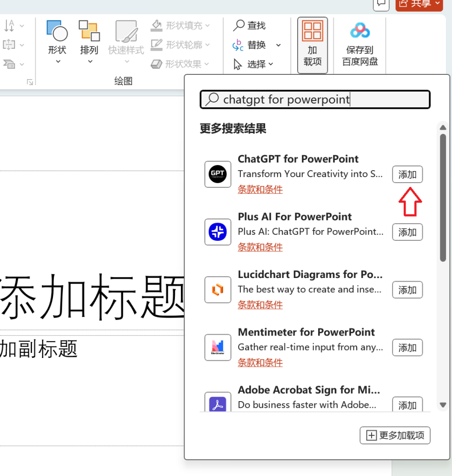This screenshot has width=452, height=476.
Task: Click the text direction icon
Action: coord(9,26)
